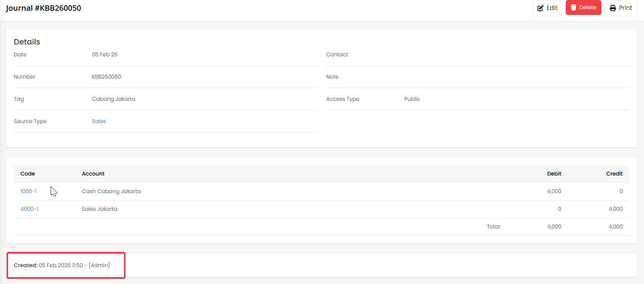Click the Delete trash can icon
This screenshot has width=644, height=284.
point(573,8)
